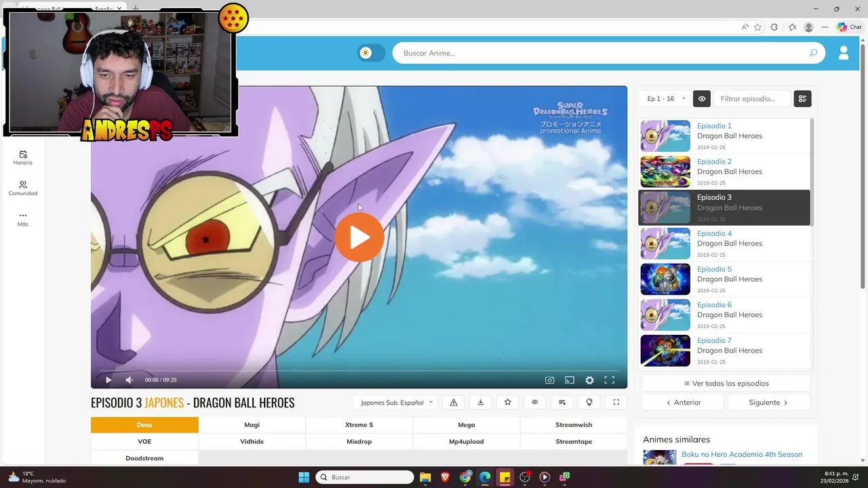Open browser extensions puzzle icon
The height and width of the screenshot is (488, 868).
[x=774, y=27]
